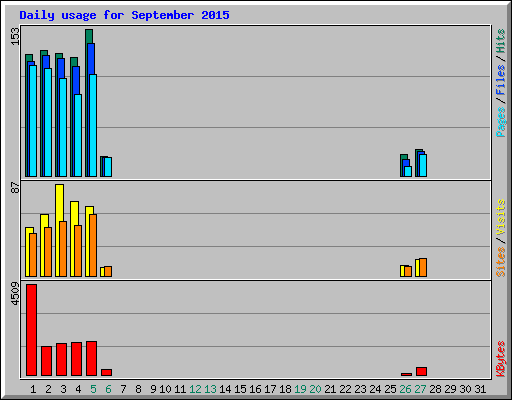
Task: Click day label '26' on the x-axis
Action: tap(405, 389)
